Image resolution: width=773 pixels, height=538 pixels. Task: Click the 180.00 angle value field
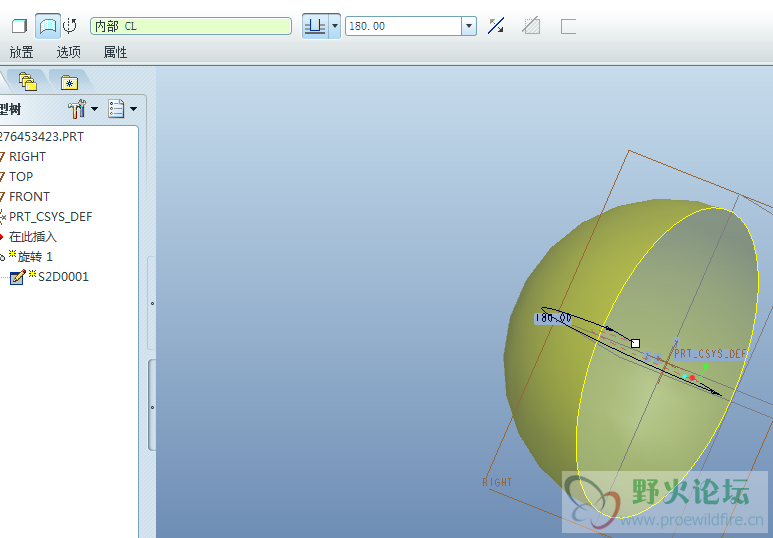tap(403, 26)
